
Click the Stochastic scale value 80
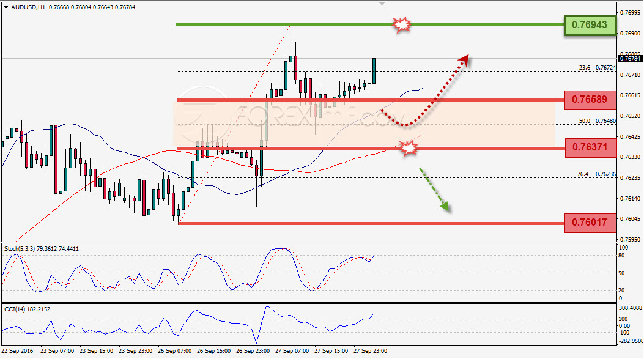point(621,256)
